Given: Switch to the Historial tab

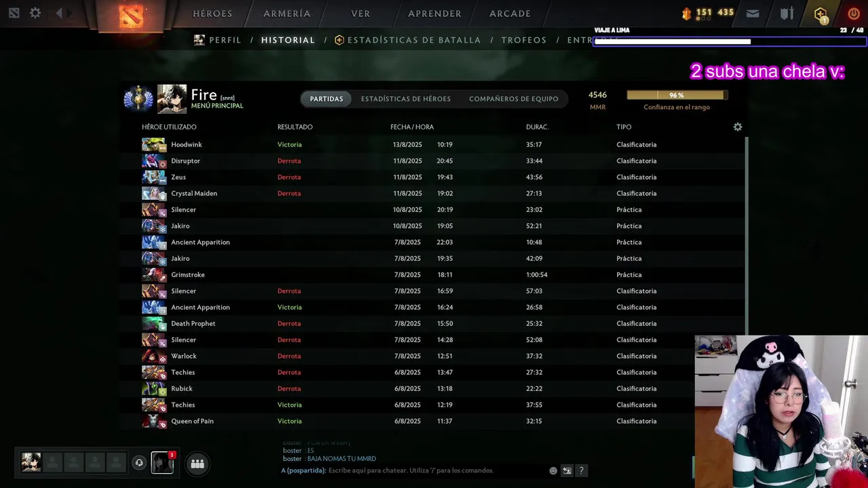Looking at the screenshot, I should (288, 40).
